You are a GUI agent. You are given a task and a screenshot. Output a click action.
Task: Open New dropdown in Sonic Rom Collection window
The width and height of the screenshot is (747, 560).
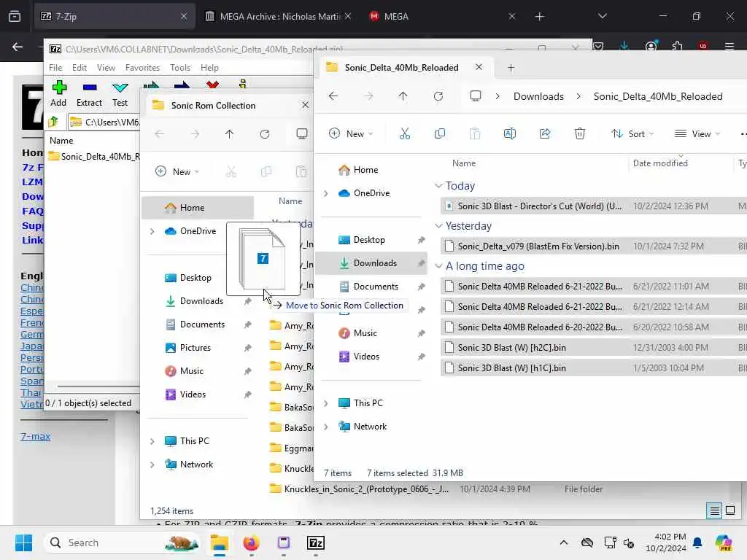[177, 171]
